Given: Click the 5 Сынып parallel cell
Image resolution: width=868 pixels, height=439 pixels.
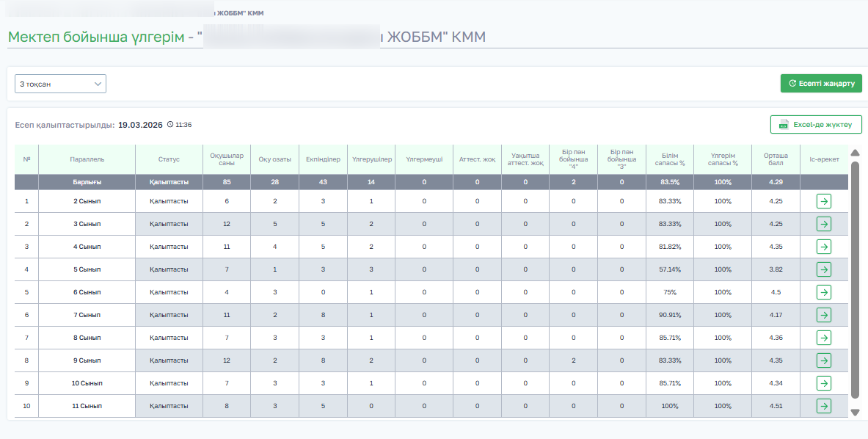Looking at the screenshot, I should point(87,269).
